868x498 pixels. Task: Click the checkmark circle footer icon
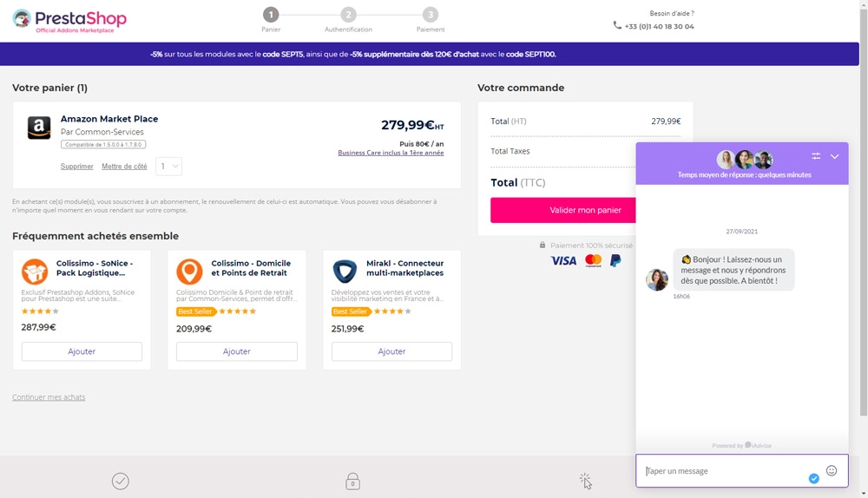point(120,481)
